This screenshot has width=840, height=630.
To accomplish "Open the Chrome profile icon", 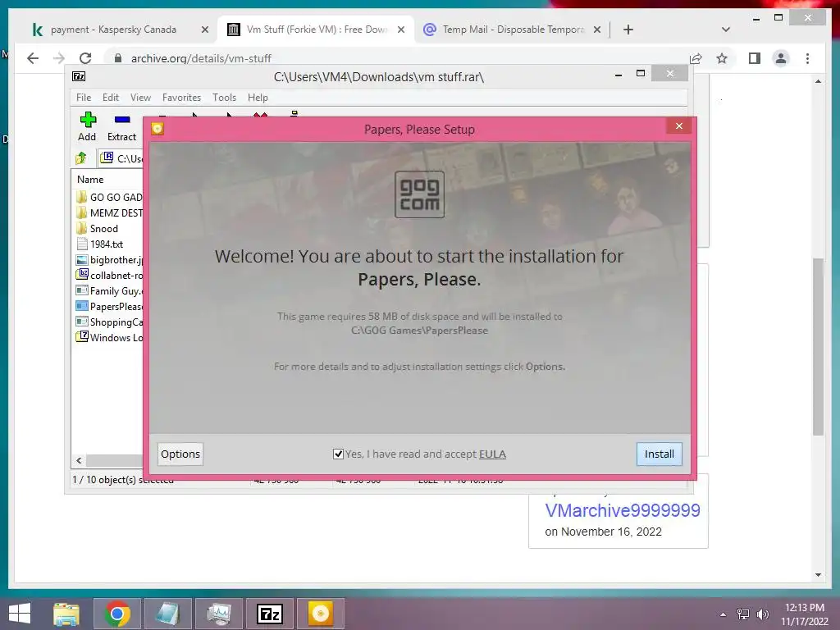I will click(781, 58).
